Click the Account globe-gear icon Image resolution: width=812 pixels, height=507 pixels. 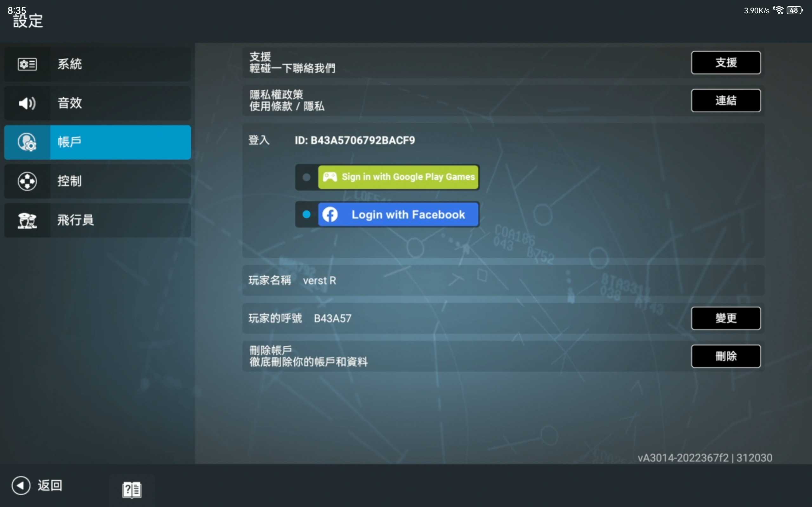coord(27,142)
